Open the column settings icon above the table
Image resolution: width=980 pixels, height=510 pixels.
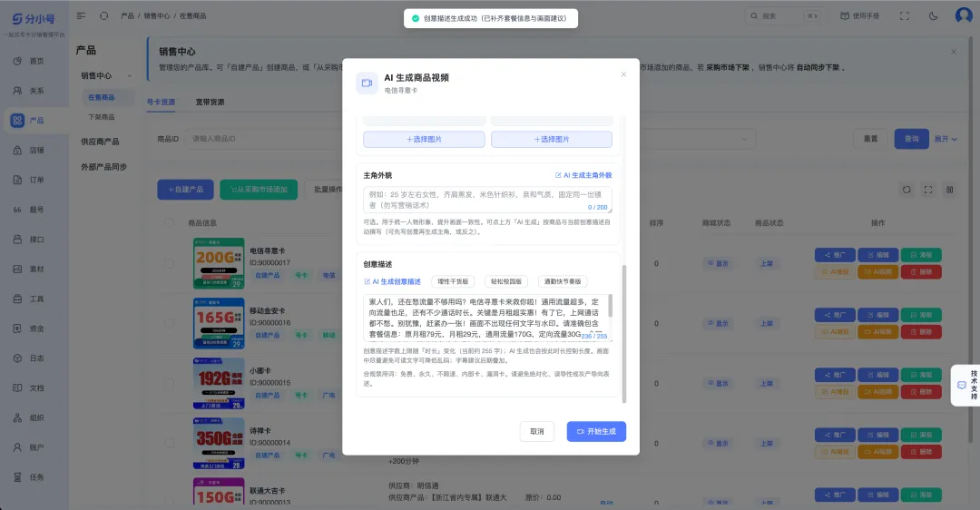[949, 190]
